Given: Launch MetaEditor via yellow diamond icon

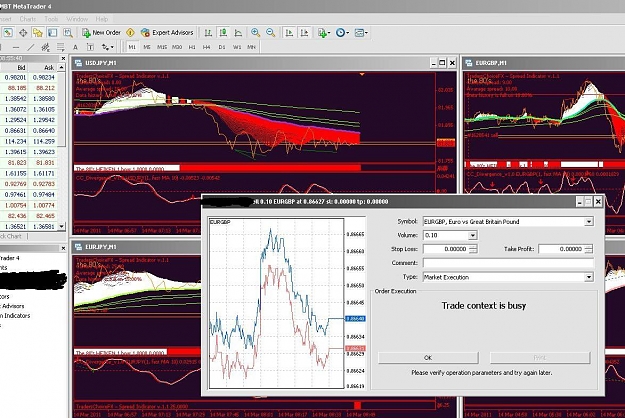Looking at the screenshot, I should pyautogui.click(x=130, y=33).
